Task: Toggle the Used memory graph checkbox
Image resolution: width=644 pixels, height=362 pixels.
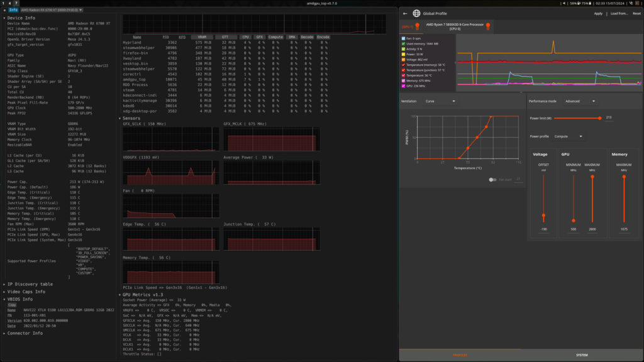Action: pos(403,43)
